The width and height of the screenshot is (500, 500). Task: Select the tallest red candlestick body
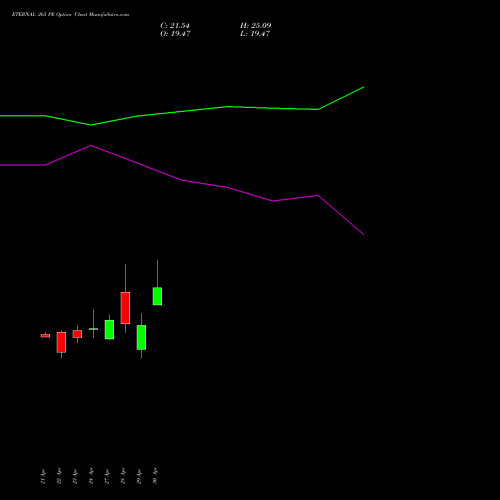125,308
